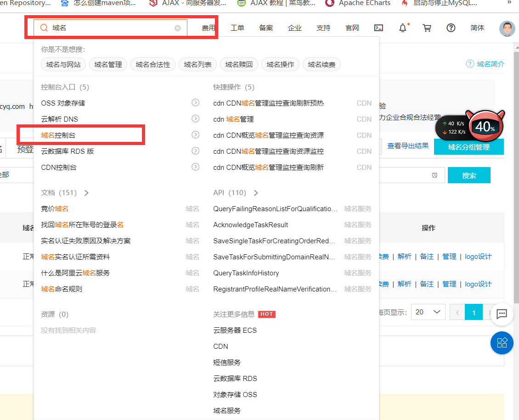The width and height of the screenshot is (519, 420).
Task: Click the blue 搜索 button
Action: [x=469, y=175]
